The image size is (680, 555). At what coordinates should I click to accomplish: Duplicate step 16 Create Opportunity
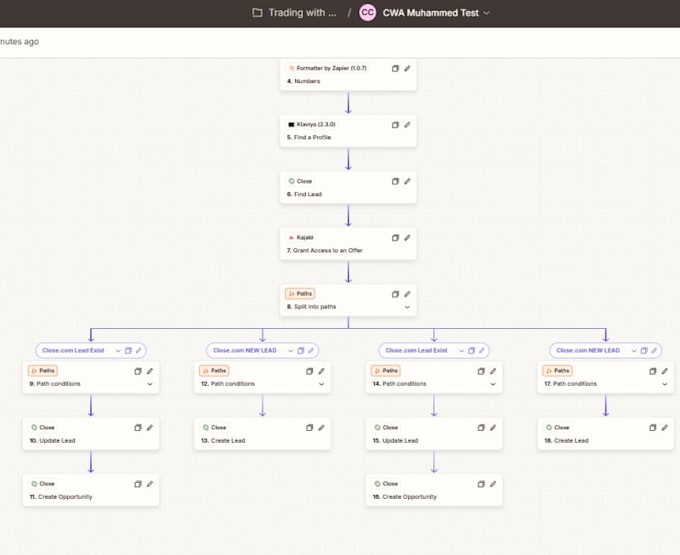tap(481, 484)
